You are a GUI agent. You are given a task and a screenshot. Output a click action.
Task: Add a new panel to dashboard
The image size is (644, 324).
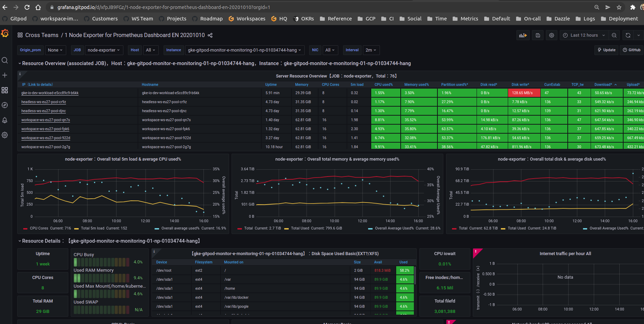point(523,35)
